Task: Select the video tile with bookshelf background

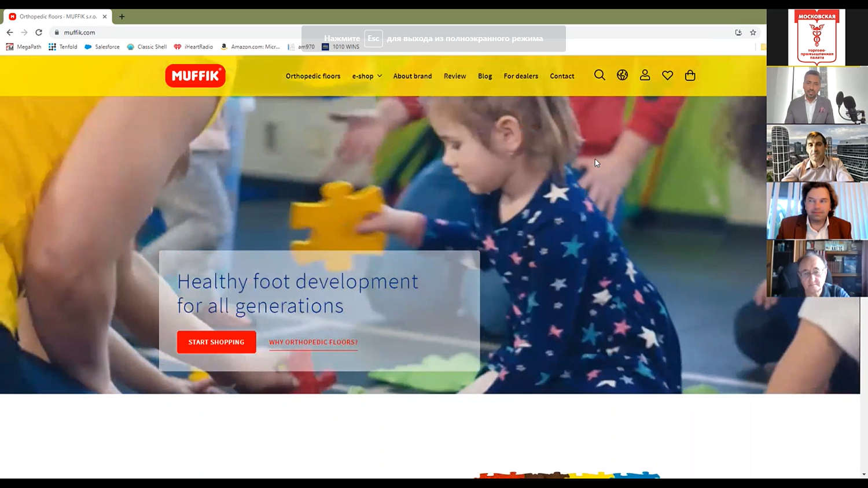Action: (817, 269)
